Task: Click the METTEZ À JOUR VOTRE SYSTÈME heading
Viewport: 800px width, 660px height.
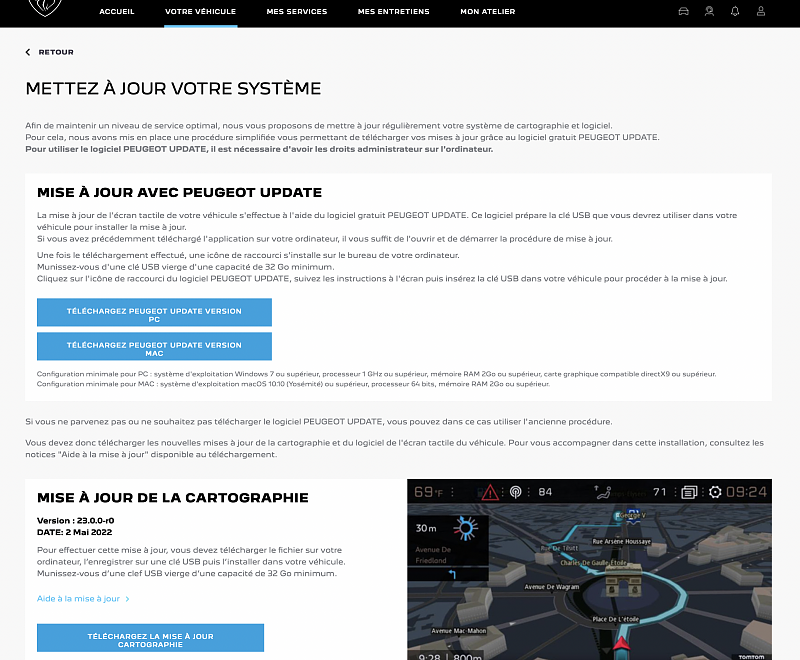Action: [x=173, y=88]
